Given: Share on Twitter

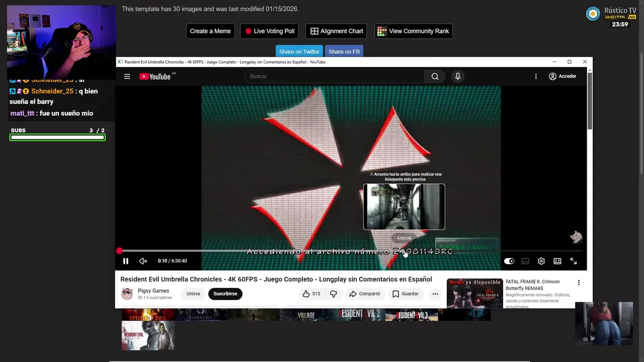Looking at the screenshot, I should coord(299,51).
